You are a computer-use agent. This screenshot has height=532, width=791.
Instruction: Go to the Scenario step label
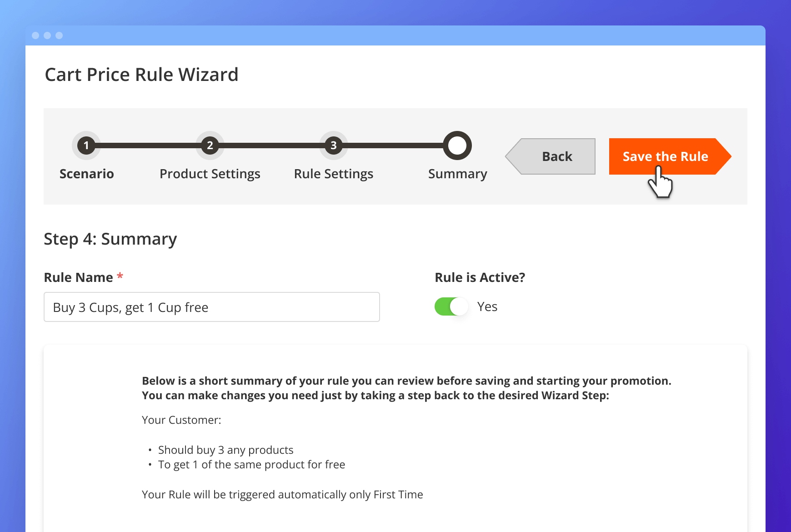click(x=86, y=174)
